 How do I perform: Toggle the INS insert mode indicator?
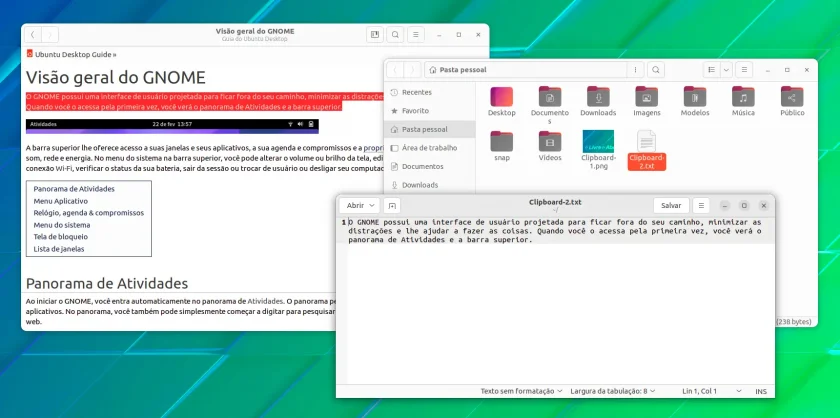pyautogui.click(x=761, y=391)
